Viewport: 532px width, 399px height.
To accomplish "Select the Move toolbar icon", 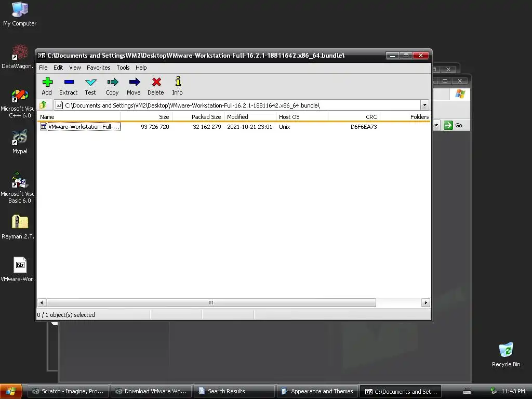I will (135, 82).
